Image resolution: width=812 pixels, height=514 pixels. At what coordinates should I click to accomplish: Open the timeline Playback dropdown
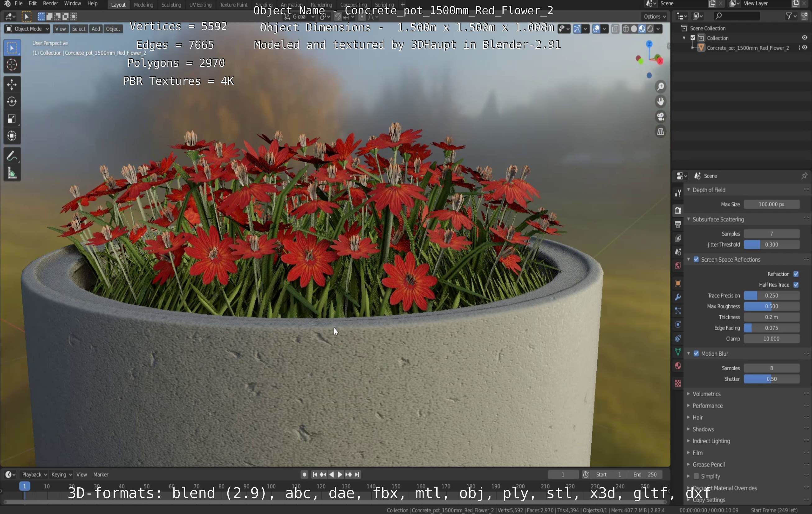coord(34,475)
